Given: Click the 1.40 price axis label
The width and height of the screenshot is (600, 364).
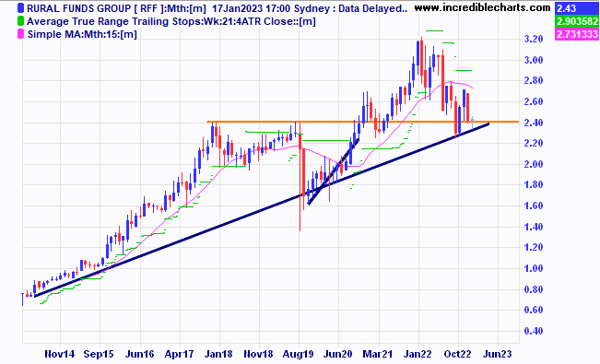Looking at the screenshot, I should pyautogui.click(x=534, y=227).
